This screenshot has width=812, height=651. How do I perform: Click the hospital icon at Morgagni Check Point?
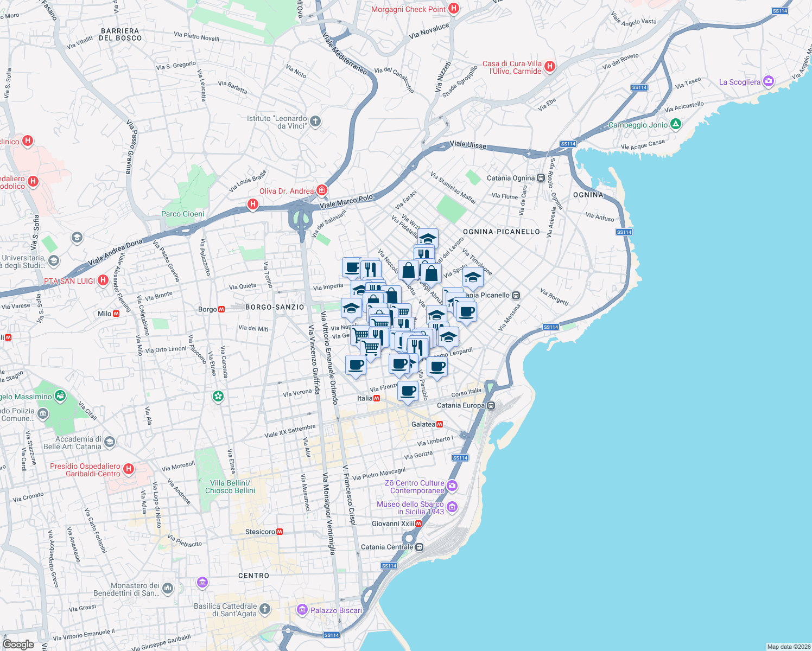454,9
